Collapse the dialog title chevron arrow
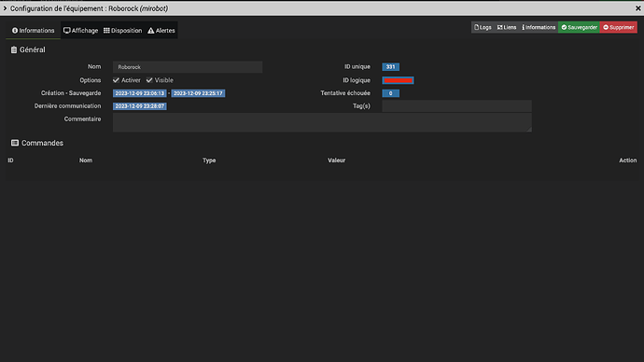The height and width of the screenshot is (362, 644). click(x=5, y=8)
